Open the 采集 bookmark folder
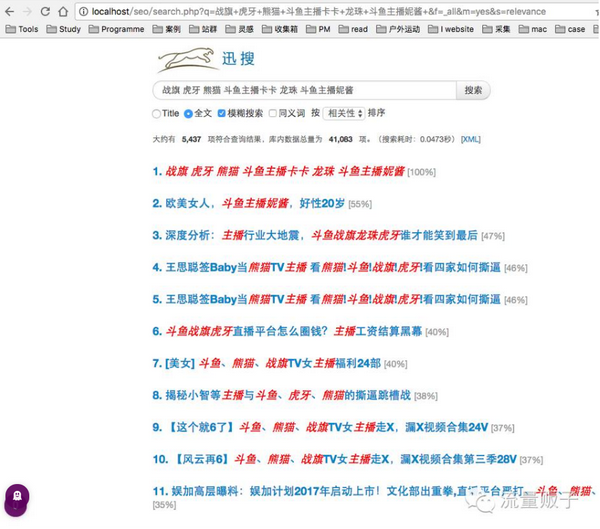600x529 pixels. [496, 29]
